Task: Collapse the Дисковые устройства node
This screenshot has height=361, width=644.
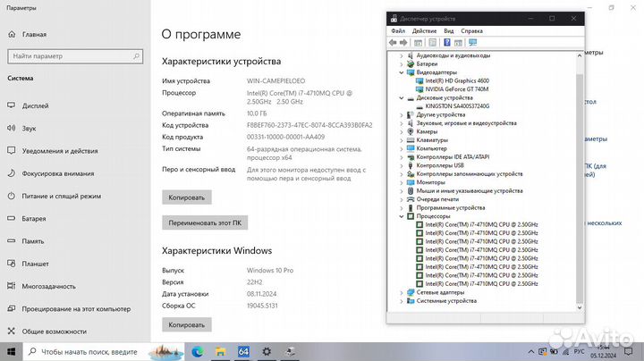Action: coord(402,98)
